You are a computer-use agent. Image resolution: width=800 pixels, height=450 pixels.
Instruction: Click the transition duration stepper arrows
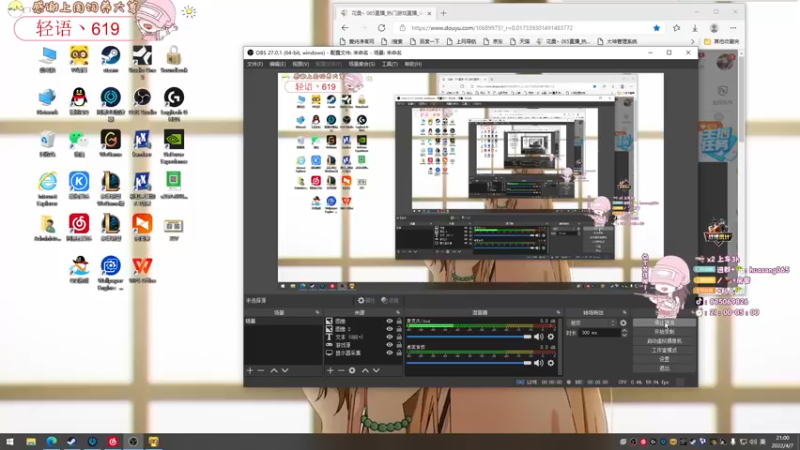tap(624, 333)
